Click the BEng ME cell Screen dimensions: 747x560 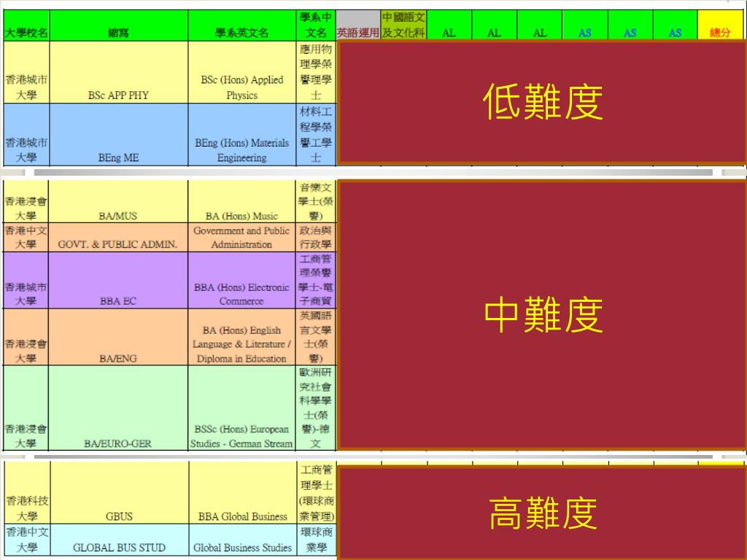point(119,135)
